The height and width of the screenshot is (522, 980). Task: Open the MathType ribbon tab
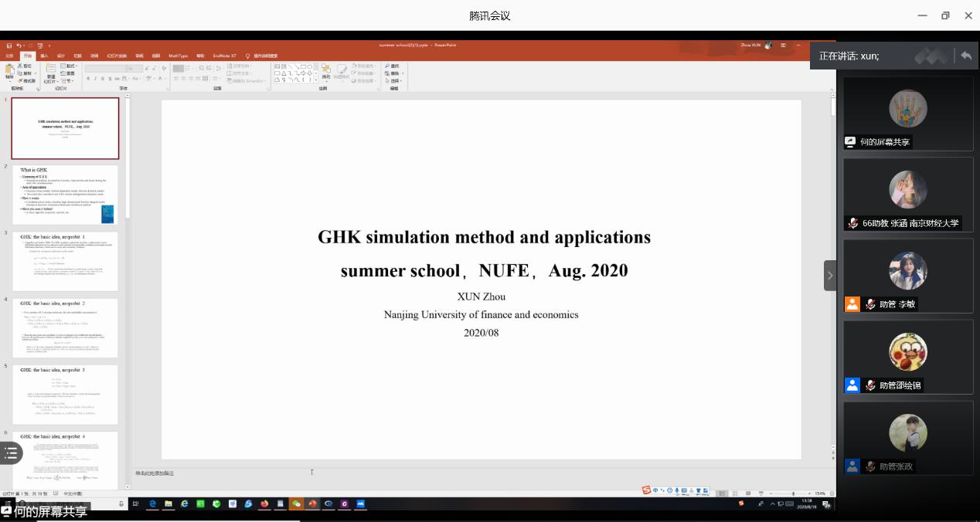coord(178,56)
